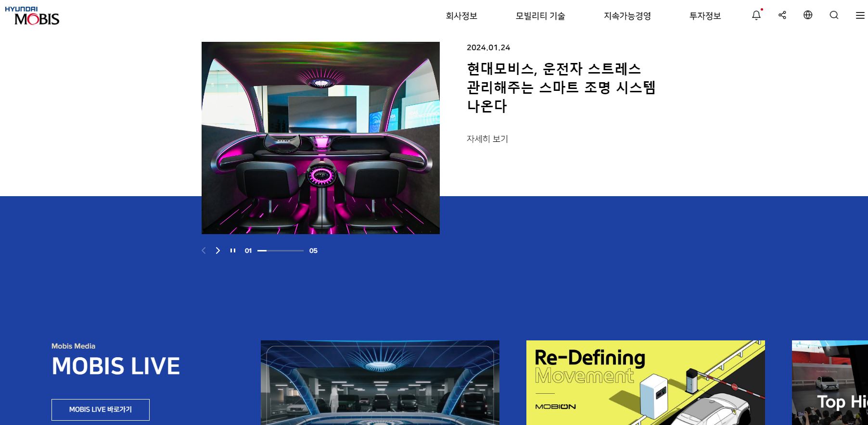Image resolution: width=868 pixels, height=425 pixels.
Task: Open the share icon in header
Action: pyautogui.click(x=782, y=15)
